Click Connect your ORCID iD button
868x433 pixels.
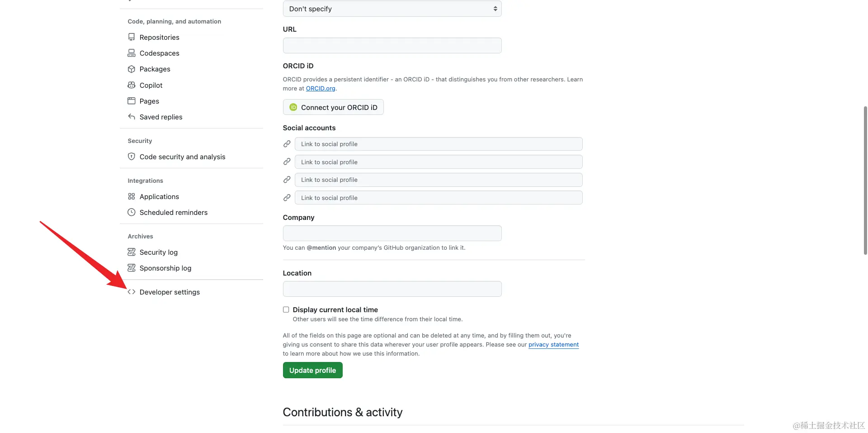[333, 107]
